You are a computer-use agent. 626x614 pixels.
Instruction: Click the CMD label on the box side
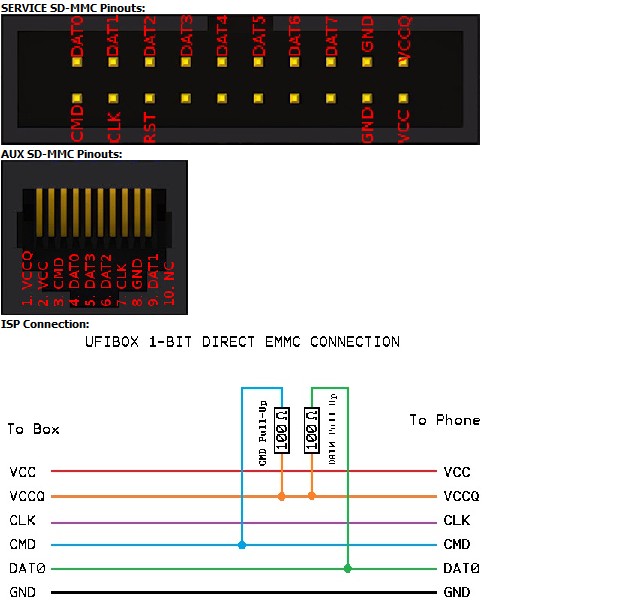(x=22, y=544)
